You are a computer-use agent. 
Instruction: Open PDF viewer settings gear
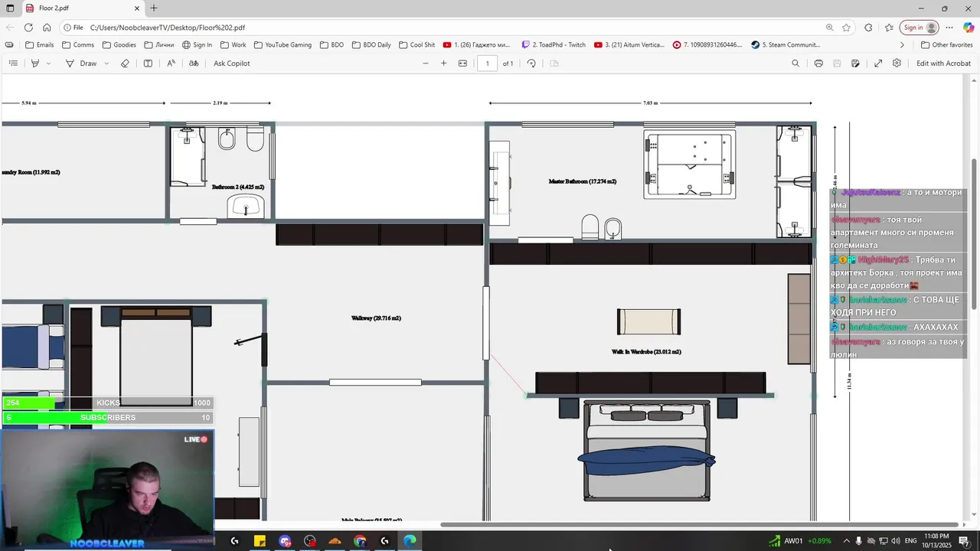point(897,64)
